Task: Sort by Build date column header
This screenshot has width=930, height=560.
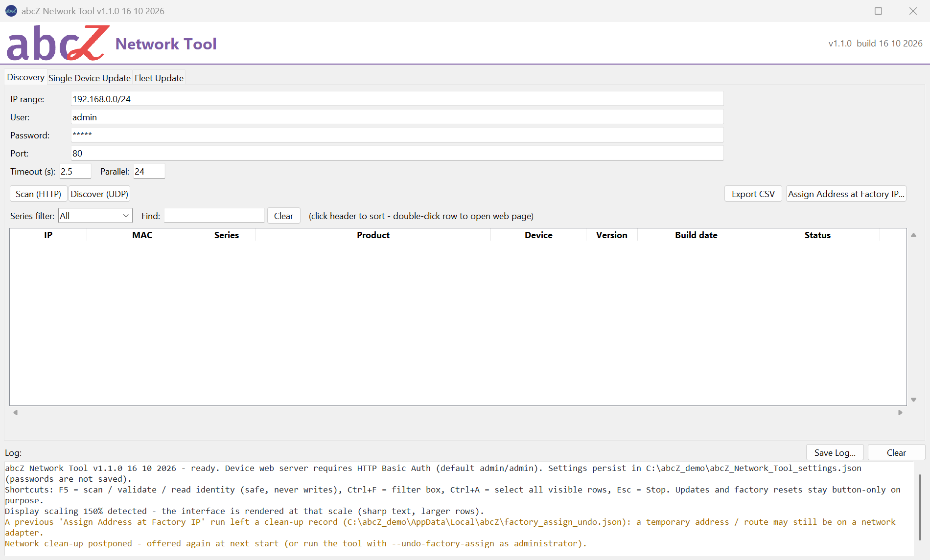Action: 696,235
